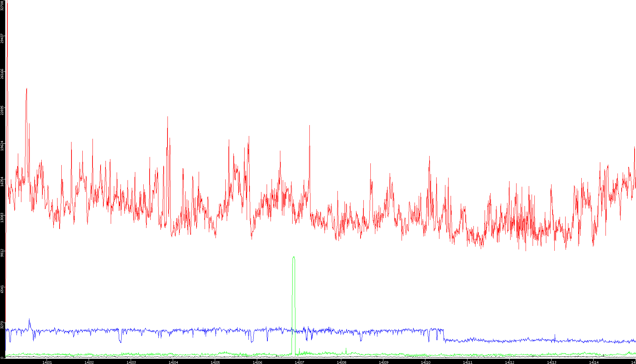The width and height of the screenshot is (636, 364).
Task: Click the 14:13 time axis label
Action: pyautogui.click(x=552, y=362)
